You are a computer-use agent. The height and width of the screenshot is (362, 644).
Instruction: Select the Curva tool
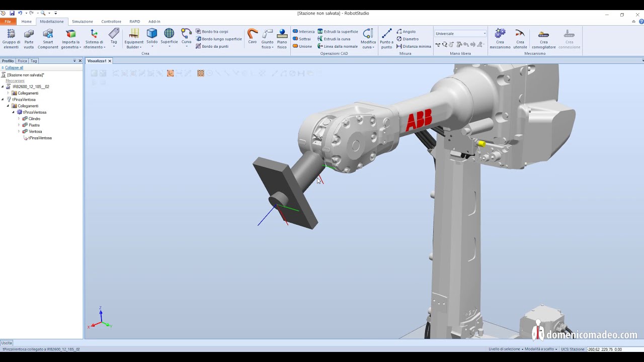(x=186, y=36)
